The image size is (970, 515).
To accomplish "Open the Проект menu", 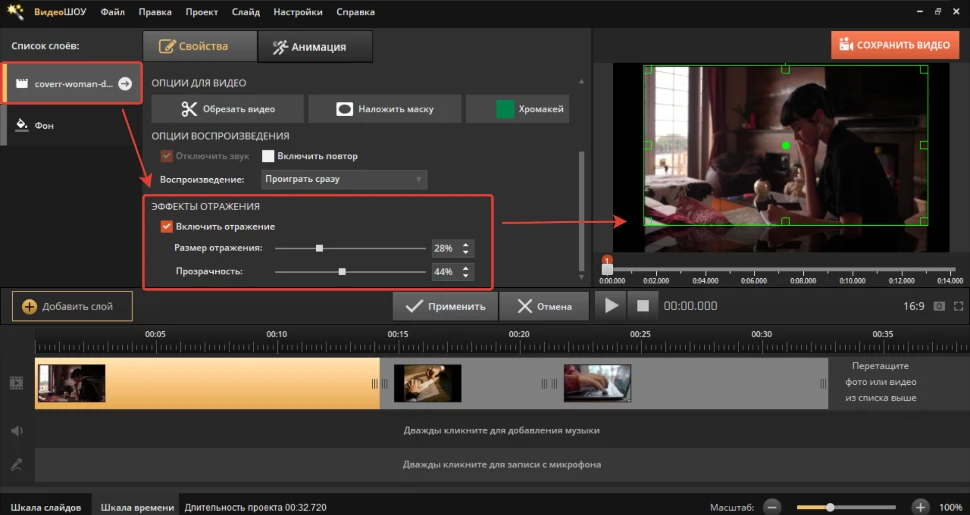I will (202, 12).
